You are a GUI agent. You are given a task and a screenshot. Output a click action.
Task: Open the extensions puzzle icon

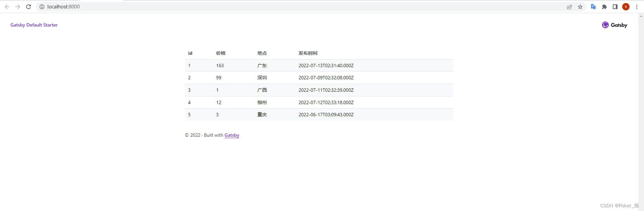point(604,7)
